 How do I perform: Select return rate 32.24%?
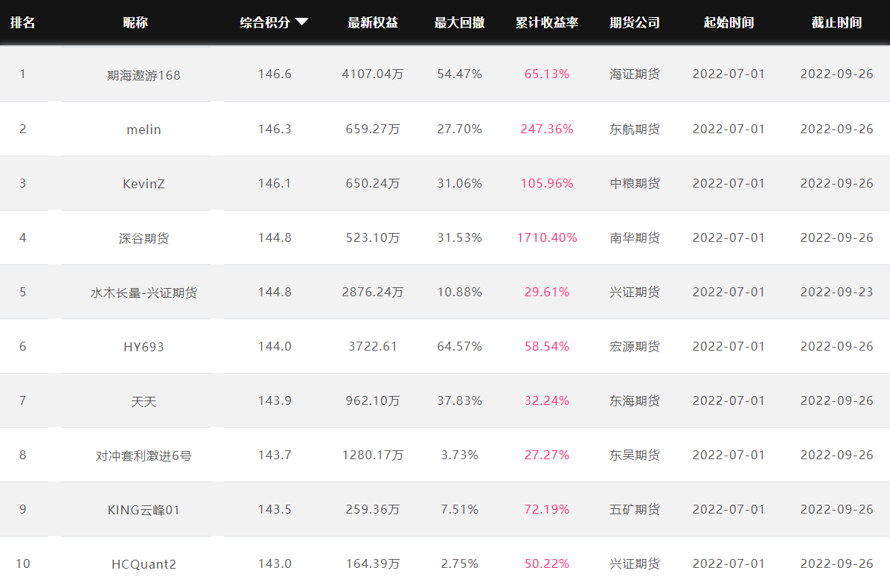click(547, 400)
